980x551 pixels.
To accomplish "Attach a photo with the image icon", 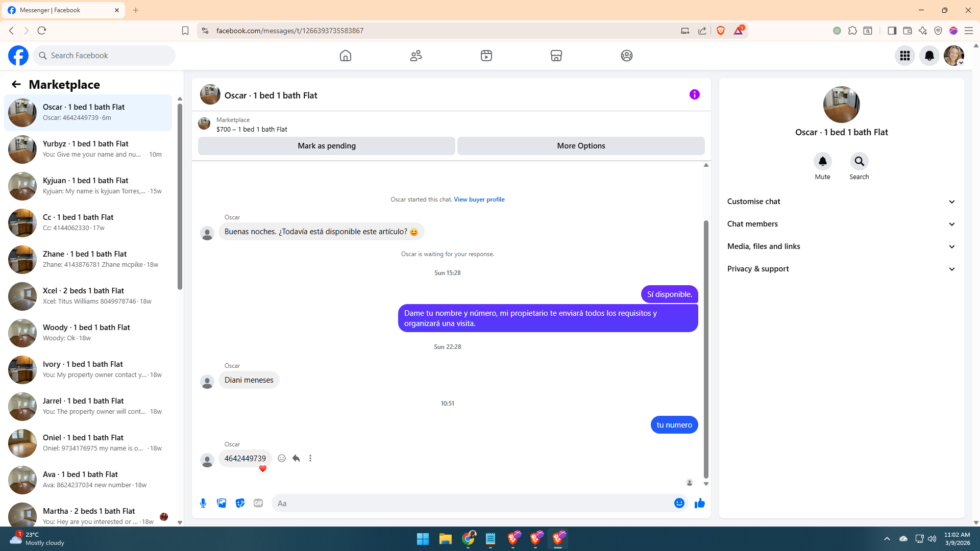I will [222, 503].
